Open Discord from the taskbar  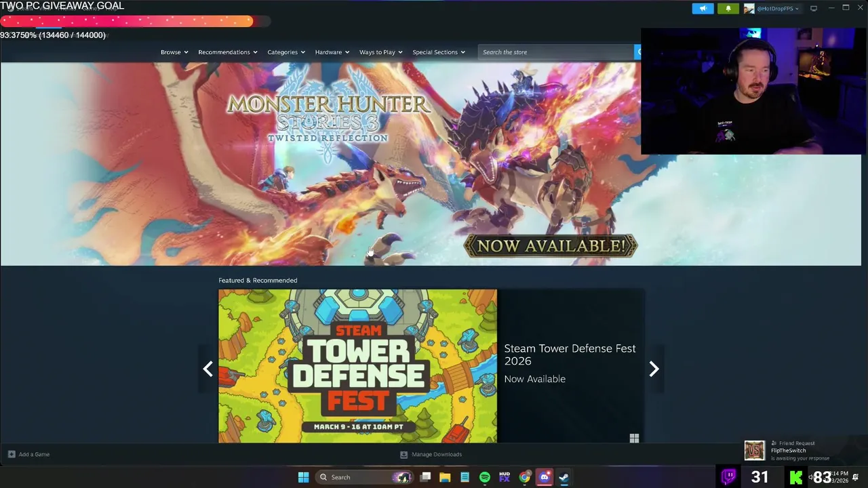[545, 477]
